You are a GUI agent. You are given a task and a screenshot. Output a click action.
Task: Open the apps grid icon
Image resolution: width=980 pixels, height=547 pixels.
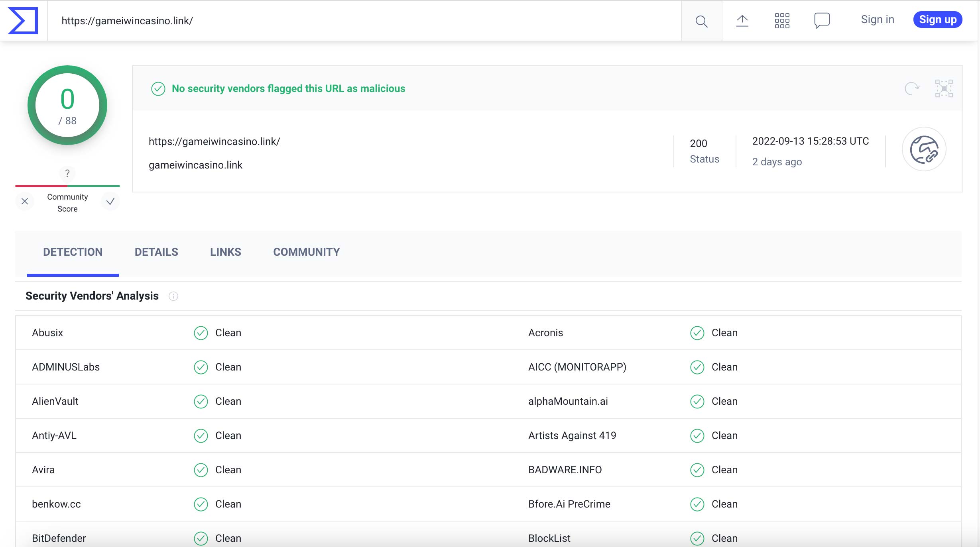click(x=782, y=20)
